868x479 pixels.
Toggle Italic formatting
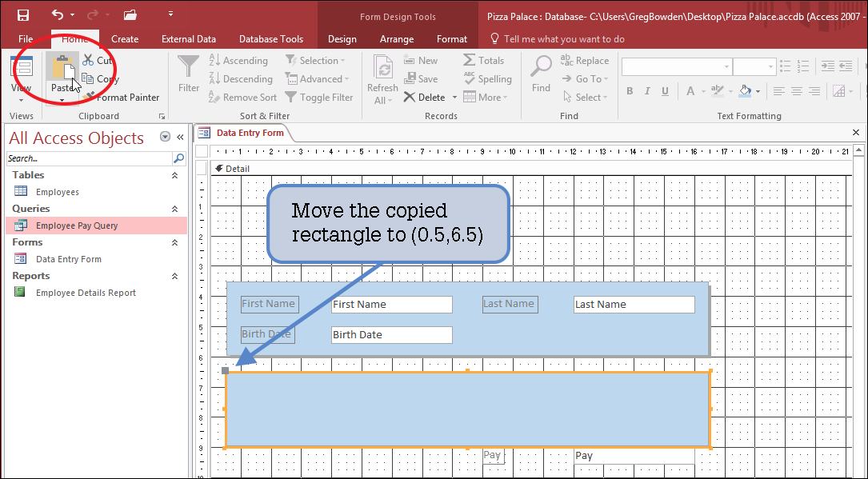point(647,91)
